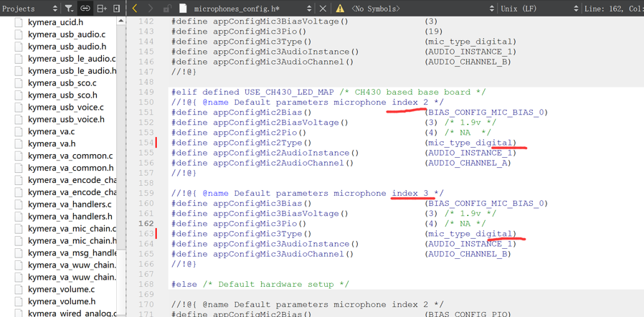This screenshot has height=317, width=644.
Task: Select kymera_va_common.c file
Action: click(70, 156)
